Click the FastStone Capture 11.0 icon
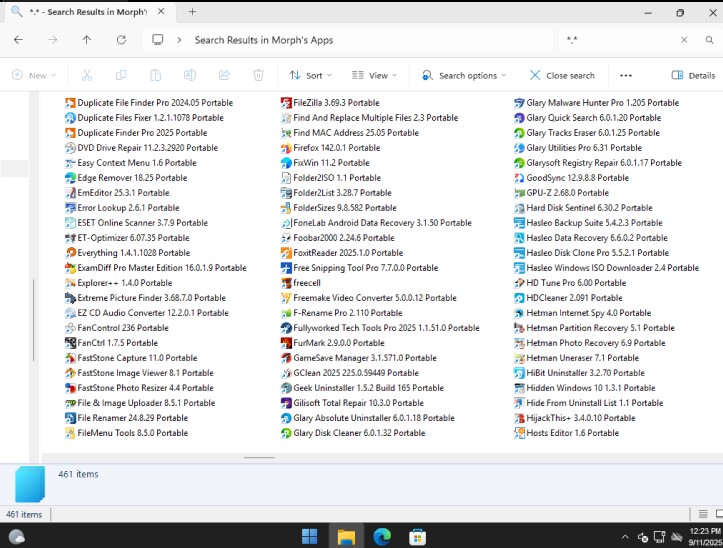This screenshot has width=723, height=548. click(70, 358)
